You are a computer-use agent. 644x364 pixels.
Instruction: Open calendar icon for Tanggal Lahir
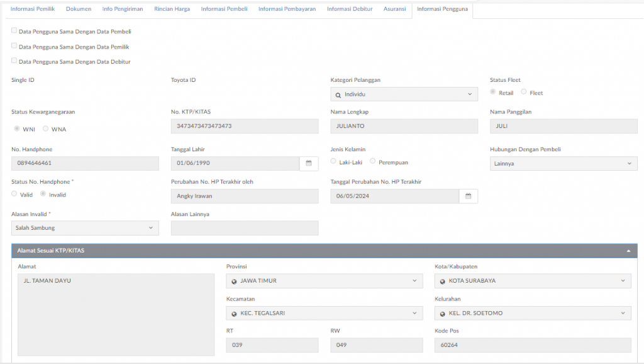[x=309, y=163]
